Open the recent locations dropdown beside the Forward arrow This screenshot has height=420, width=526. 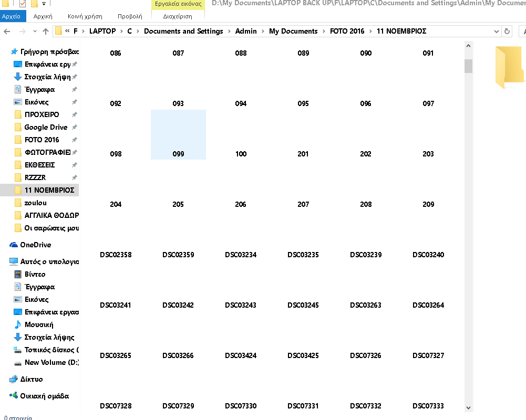(x=34, y=31)
